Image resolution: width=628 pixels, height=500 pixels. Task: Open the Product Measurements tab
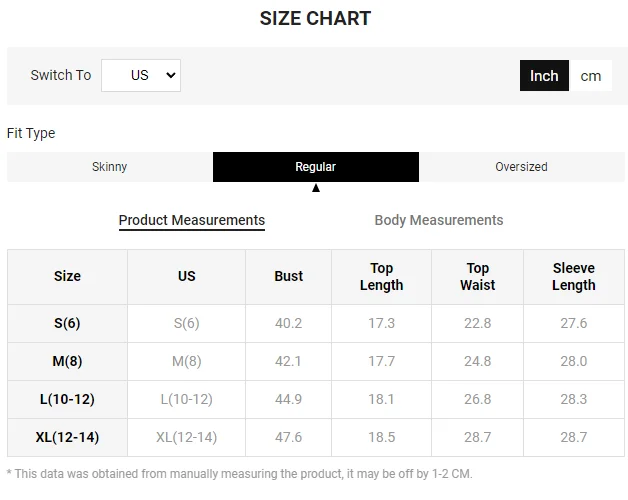click(x=192, y=220)
